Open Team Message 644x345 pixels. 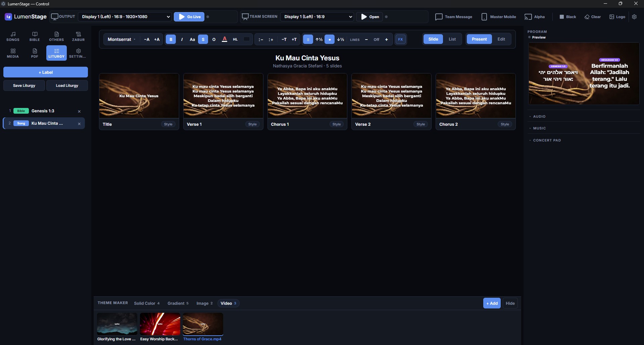[x=453, y=16]
